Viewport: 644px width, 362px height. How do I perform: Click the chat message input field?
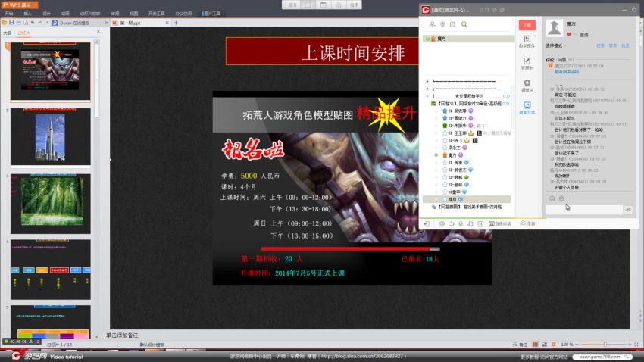[583, 209]
